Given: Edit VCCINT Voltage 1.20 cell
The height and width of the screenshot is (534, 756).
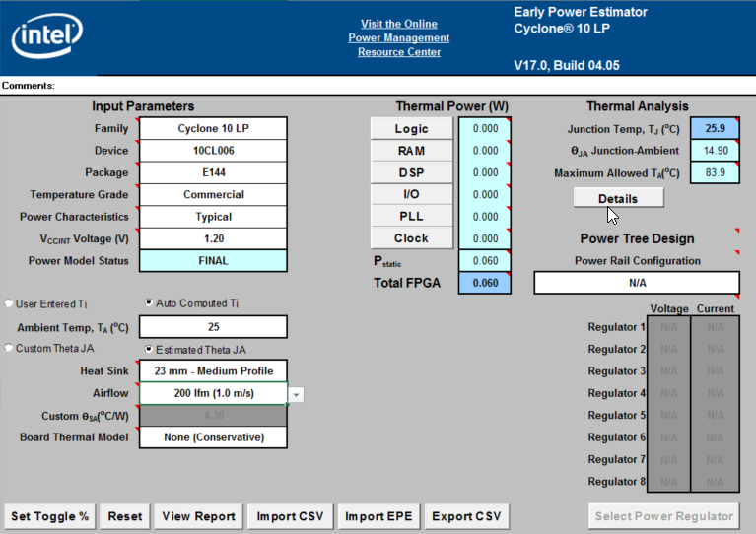Looking at the screenshot, I should [213, 238].
